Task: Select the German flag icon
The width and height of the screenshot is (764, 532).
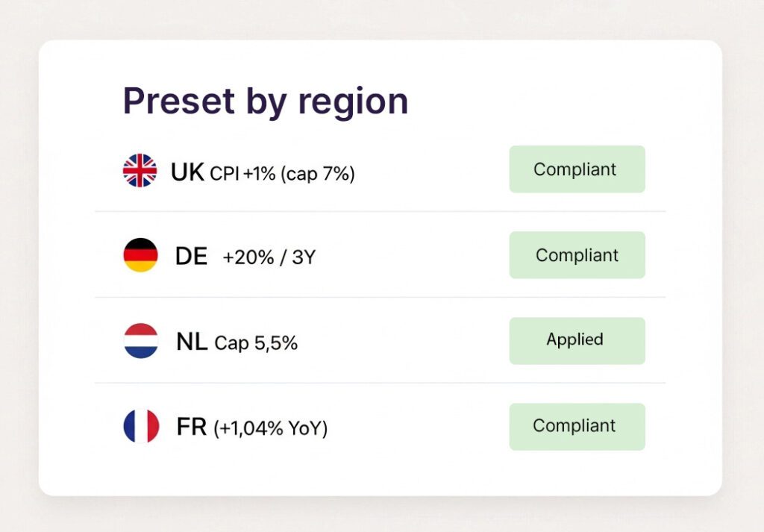Action: (140, 255)
